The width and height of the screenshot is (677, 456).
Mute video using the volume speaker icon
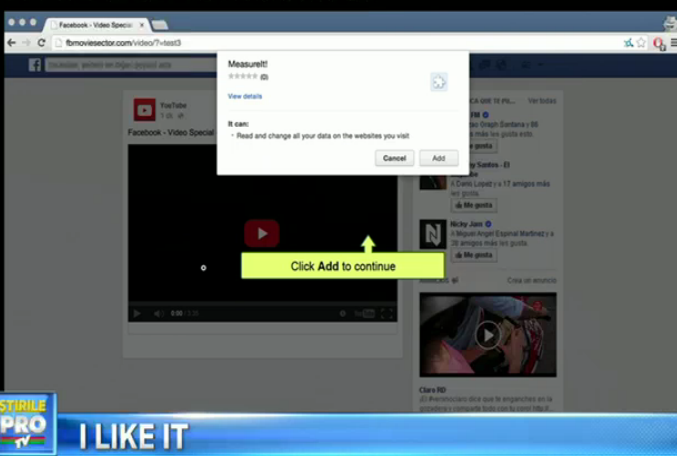(x=158, y=313)
